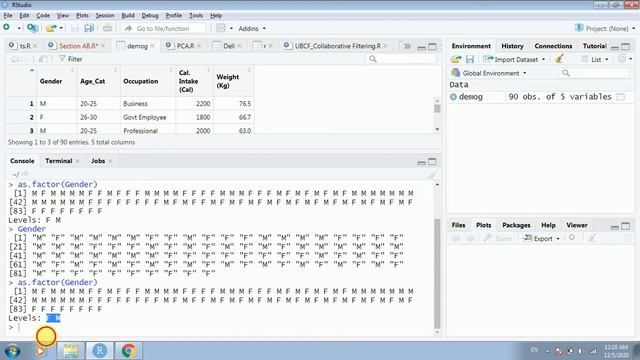This screenshot has width=640, height=360.
Task: Close the Terminal tab
Action: pyautogui.click(x=78, y=161)
